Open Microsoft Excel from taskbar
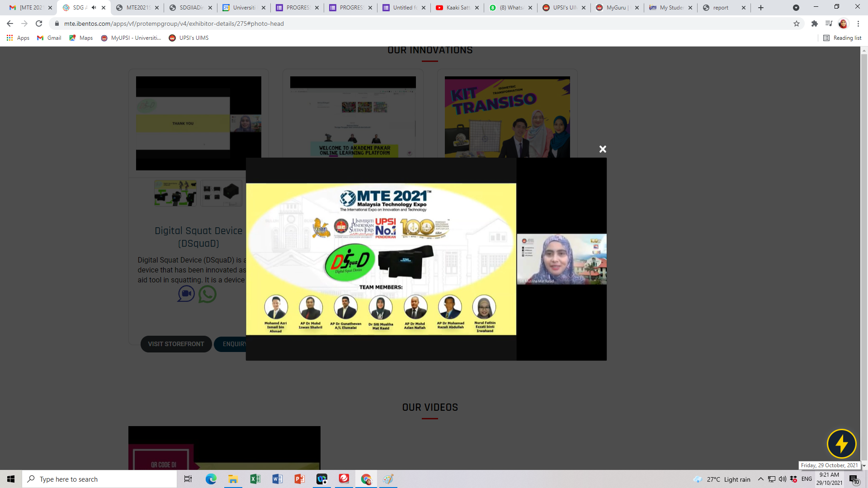Image resolution: width=868 pixels, height=488 pixels. 255,479
